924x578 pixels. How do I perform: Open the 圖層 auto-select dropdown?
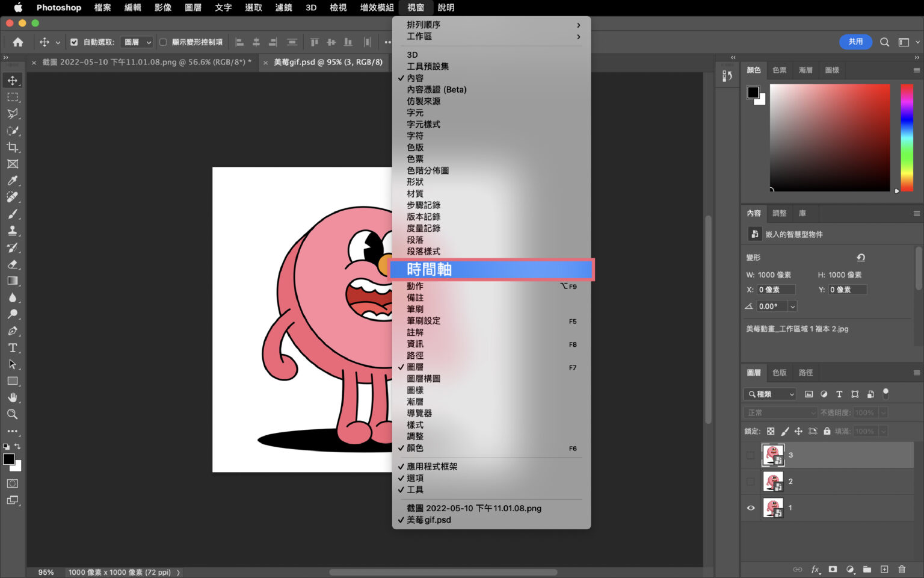(x=137, y=42)
